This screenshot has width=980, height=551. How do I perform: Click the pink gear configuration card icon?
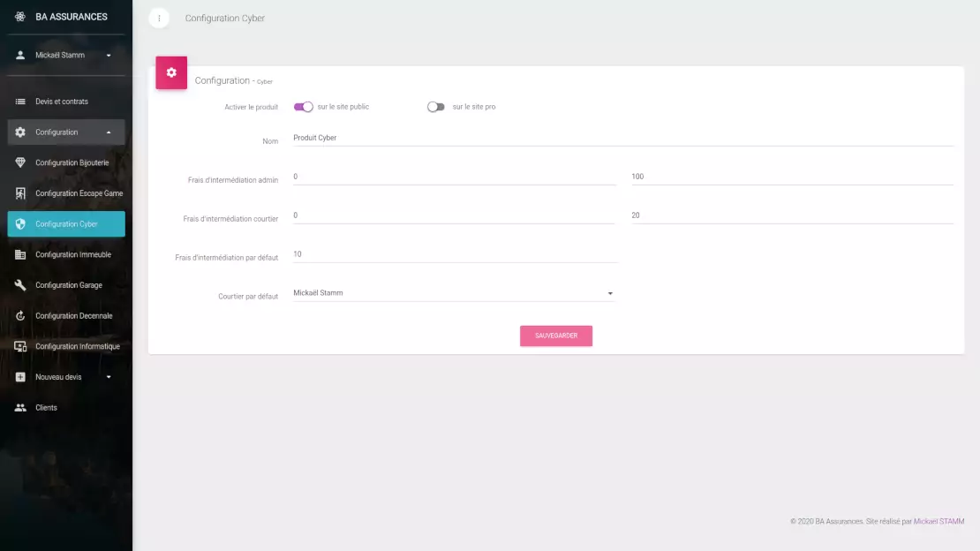171,72
